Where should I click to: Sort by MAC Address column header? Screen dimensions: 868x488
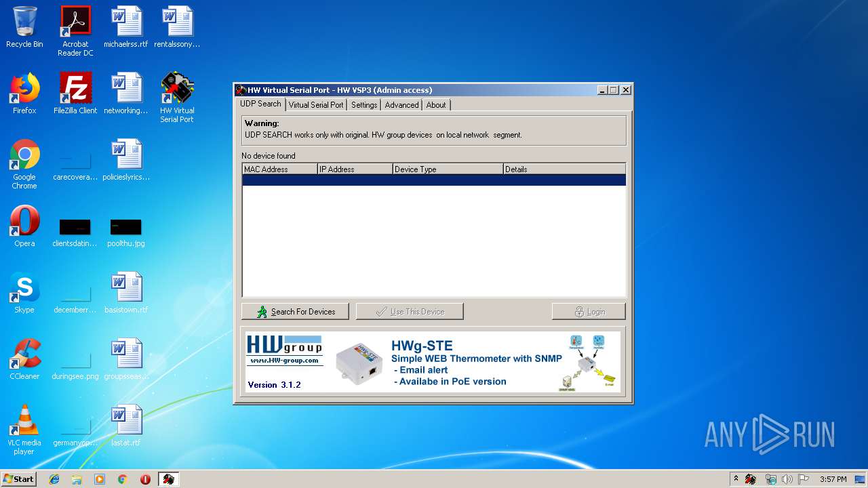(x=279, y=169)
